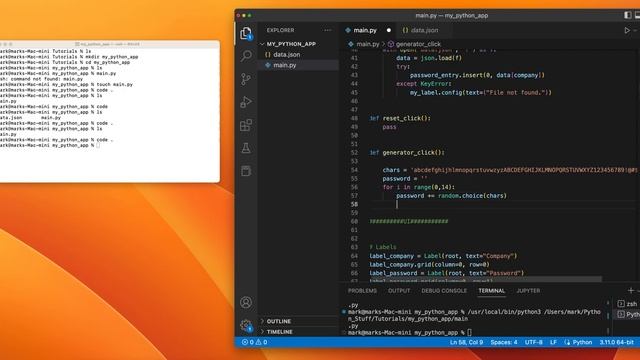Screen dimensions: 640x360
Task: Open the Manage gear icon
Action: tap(246, 325)
